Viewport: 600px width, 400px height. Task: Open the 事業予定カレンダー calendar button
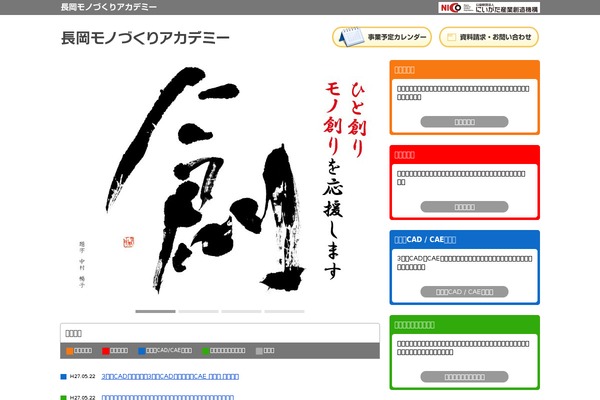coord(382,37)
